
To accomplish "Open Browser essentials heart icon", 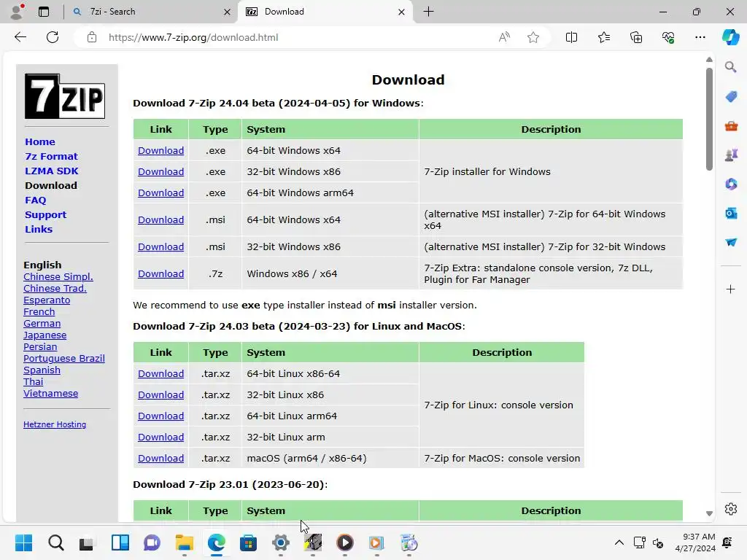I will [x=668, y=37].
